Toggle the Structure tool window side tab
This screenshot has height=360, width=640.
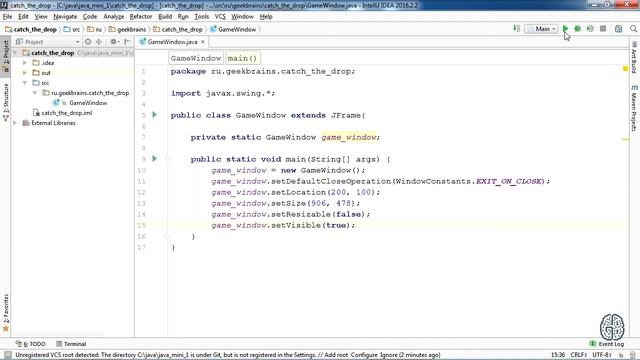5,102
